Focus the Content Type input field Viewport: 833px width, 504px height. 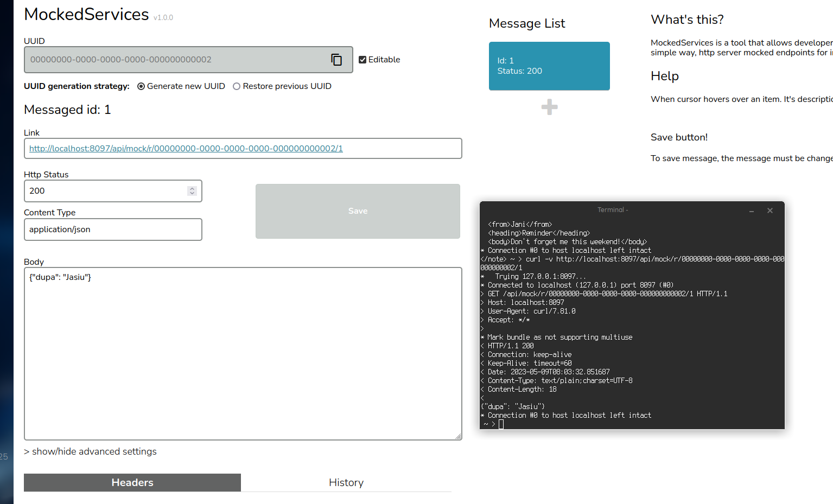(x=113, y=229)
